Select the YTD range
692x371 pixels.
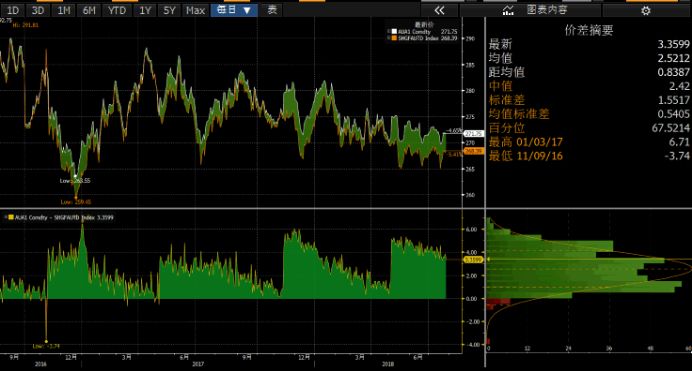[117, 11]
